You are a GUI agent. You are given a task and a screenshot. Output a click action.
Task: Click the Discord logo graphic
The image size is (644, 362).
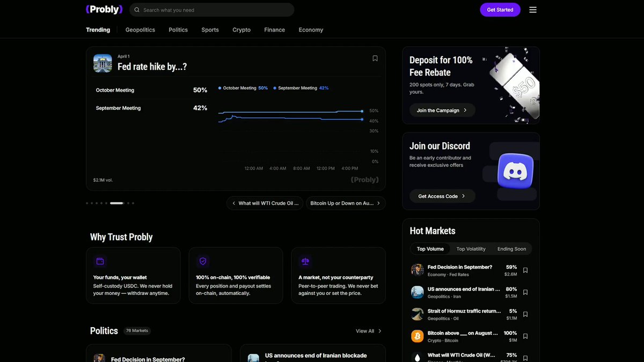(x=515, y=171)
